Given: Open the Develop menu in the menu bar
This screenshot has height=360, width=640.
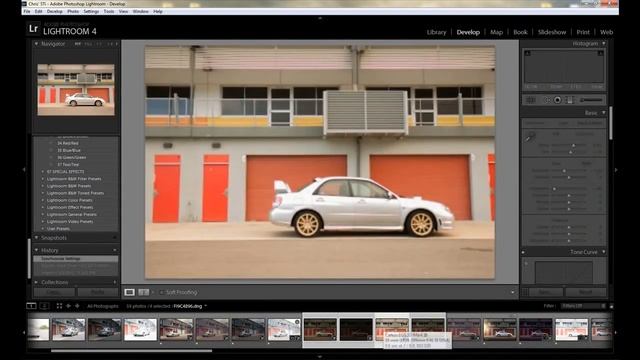Looking at the screenshot, I should [x=54, y=11].
